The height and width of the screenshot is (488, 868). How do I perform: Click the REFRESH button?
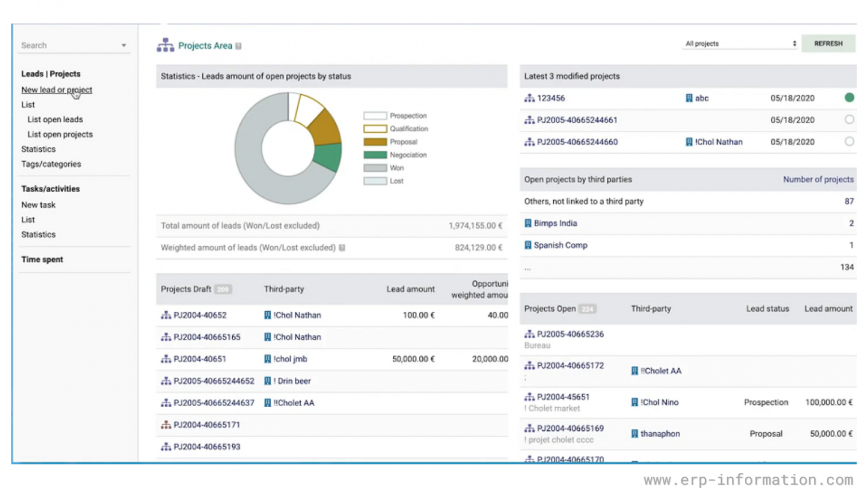pos(828,43)
